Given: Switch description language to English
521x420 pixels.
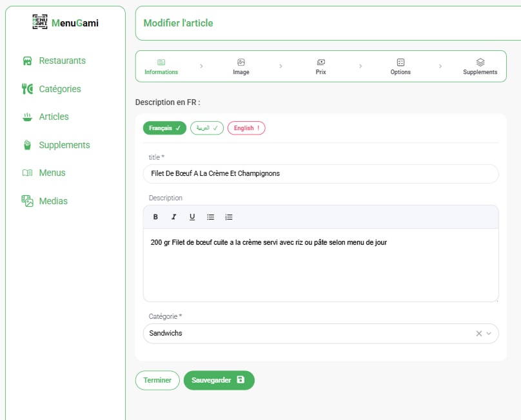Looking at the screenshot, I should (246, 128).
